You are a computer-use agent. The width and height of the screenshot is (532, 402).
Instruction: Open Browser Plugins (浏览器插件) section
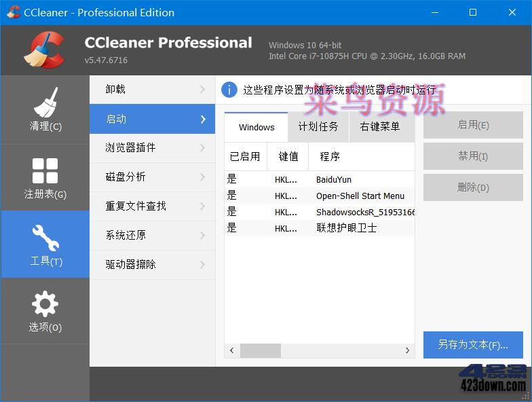[x=152, y=148]
